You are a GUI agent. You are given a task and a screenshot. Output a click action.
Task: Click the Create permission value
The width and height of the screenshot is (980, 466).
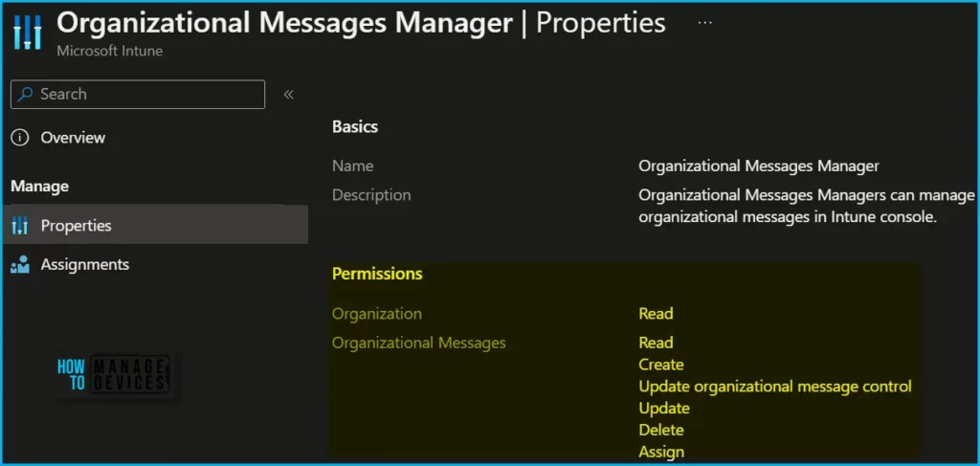660,365
